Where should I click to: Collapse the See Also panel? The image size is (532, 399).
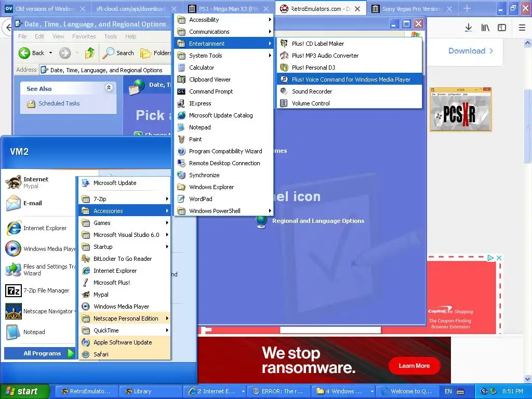point(109,87)
